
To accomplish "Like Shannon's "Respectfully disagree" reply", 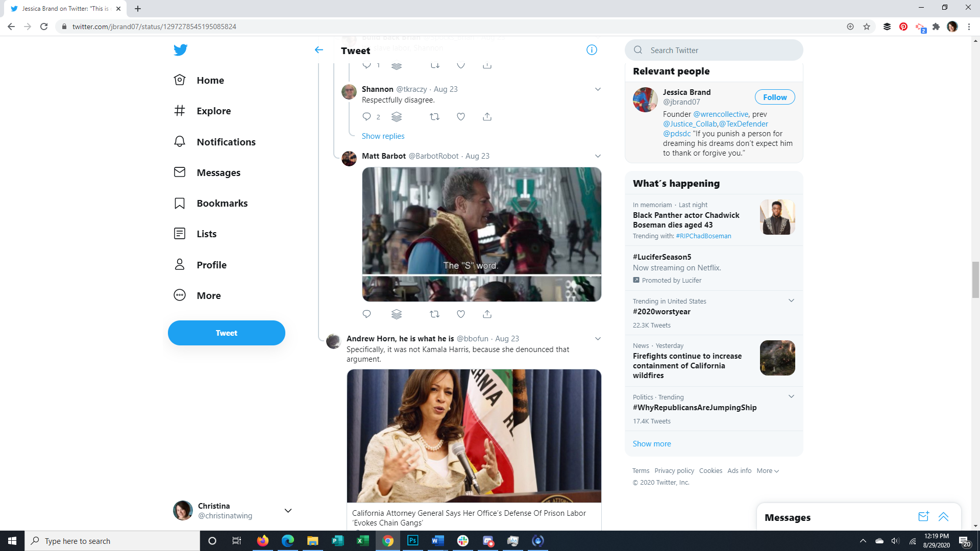I will tap(460, 117).
